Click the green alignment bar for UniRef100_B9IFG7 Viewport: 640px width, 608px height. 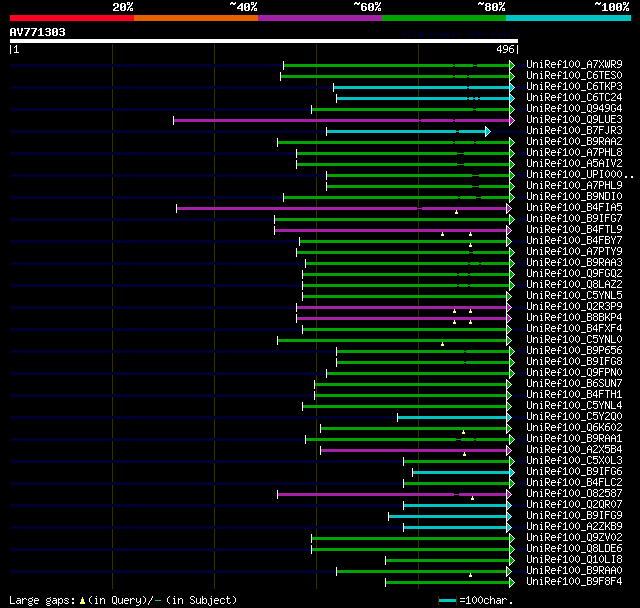click(392, 220)
